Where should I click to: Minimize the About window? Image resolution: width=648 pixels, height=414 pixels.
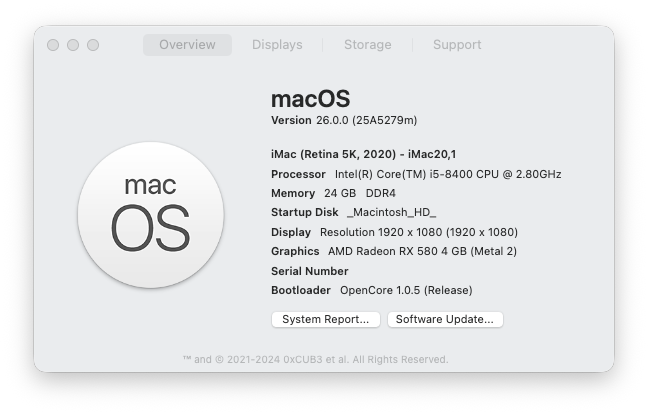[73, 45]
